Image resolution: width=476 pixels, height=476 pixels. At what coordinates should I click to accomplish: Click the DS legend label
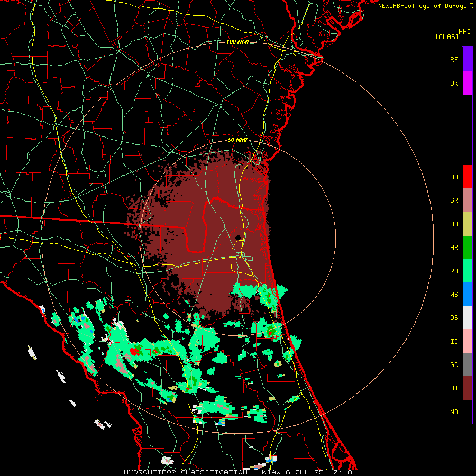coord(454,318)
